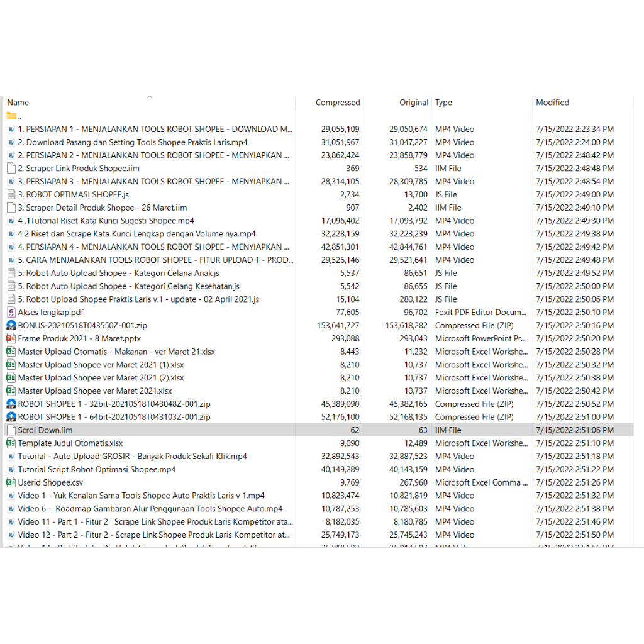The height and width of the screenshot is (644, 644).
Task: Click 'JS File' type of ROBOT OPTIMASI SHOPEE.js
Action: pos(446,195)
